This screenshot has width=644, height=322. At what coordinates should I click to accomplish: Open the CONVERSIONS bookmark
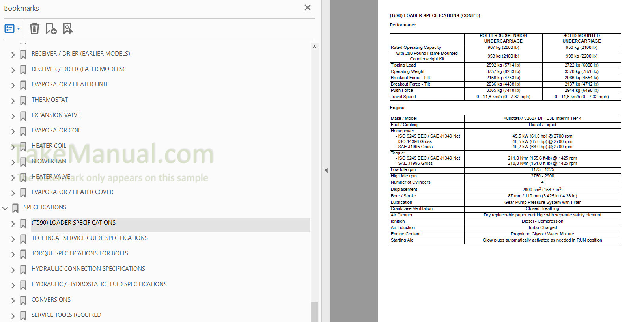[x=51, y=300]
